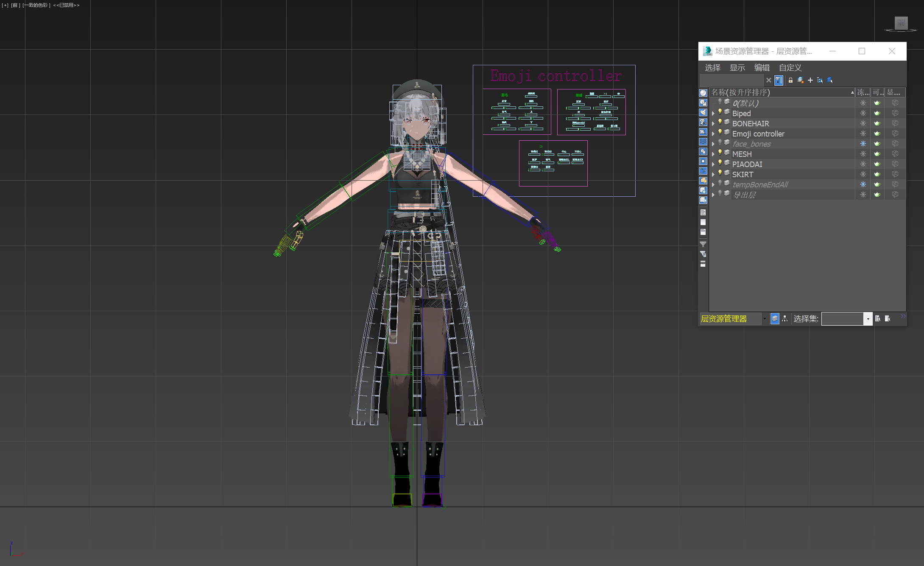Viewport: 924px width, 566px height.
Task: Toggle the space warps display filter icon
Action: coord(703,142)
